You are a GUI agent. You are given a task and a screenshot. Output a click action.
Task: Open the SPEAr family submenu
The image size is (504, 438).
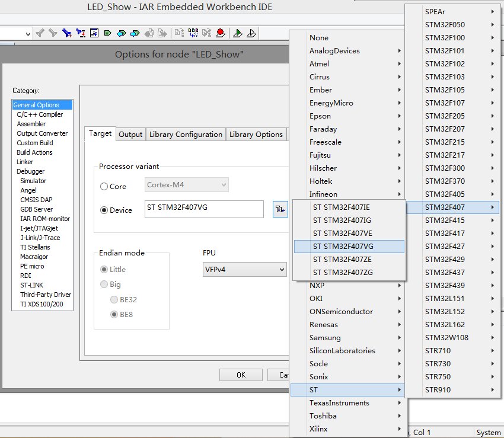coord(452,12)
